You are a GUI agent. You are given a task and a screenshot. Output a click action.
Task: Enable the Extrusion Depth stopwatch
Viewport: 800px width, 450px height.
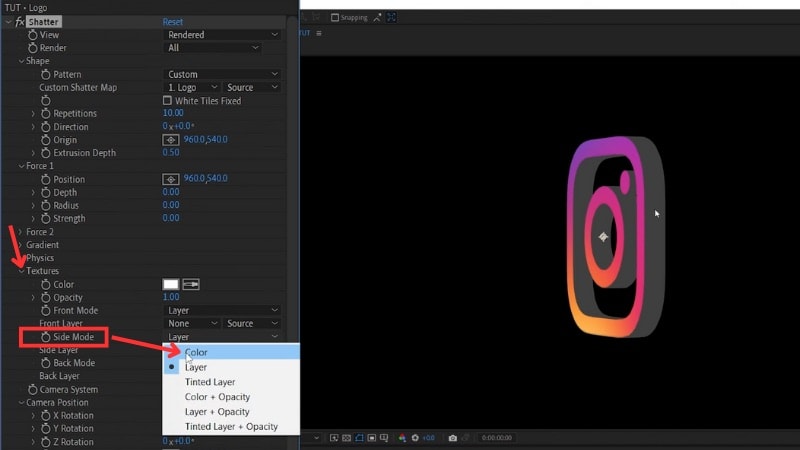[45, 153]
